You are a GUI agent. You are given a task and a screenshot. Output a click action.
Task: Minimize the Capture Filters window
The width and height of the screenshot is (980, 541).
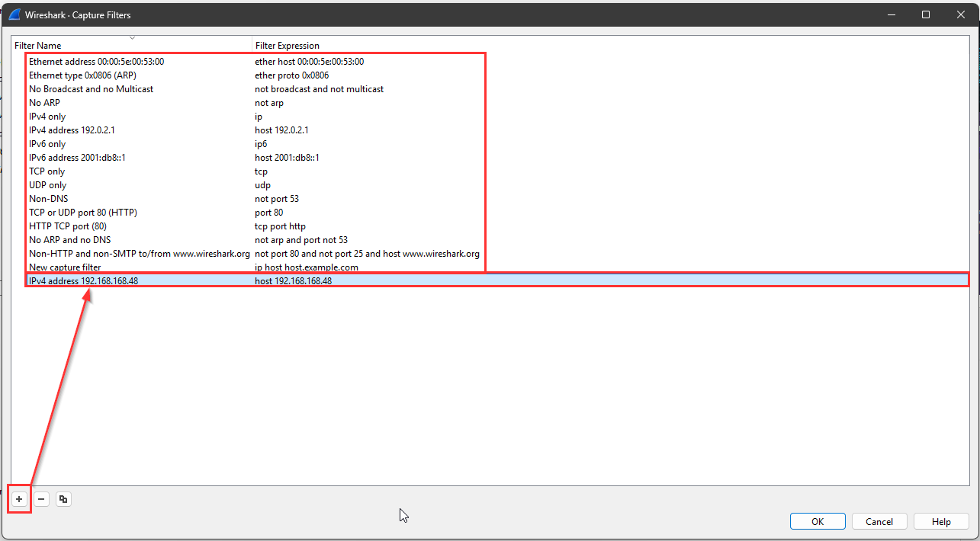892,14
